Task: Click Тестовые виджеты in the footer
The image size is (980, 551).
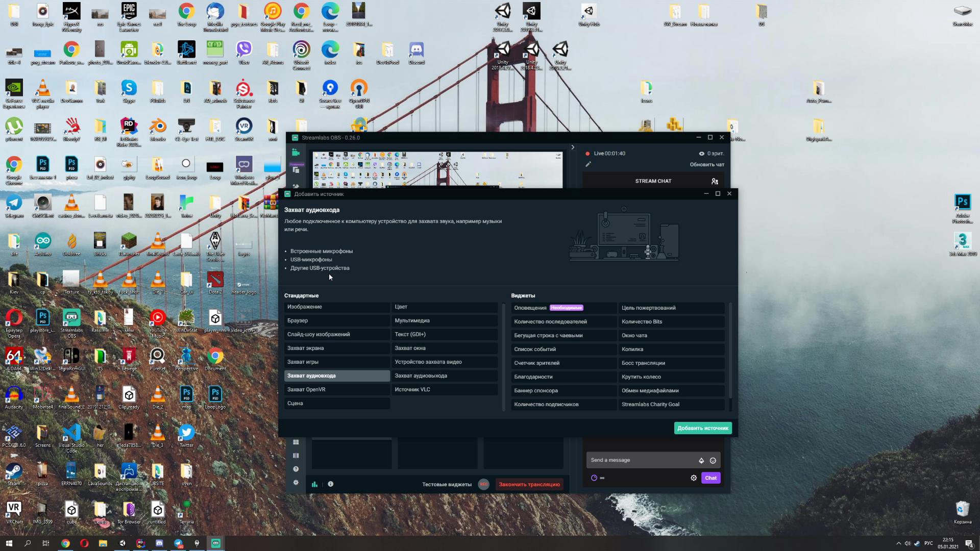Action: tap(447, 484)
